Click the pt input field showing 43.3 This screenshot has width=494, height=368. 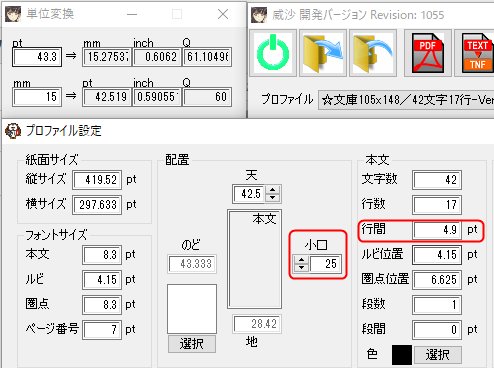[x=37, y=57]
